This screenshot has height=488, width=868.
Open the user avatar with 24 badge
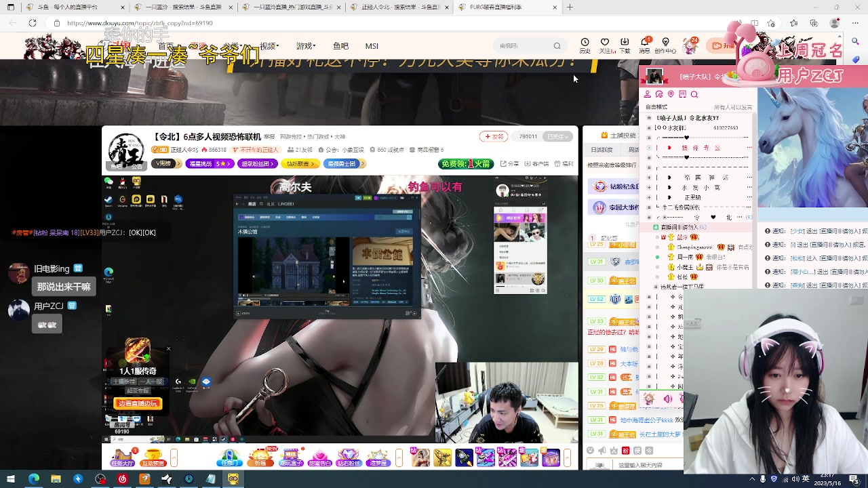[689, 45]
